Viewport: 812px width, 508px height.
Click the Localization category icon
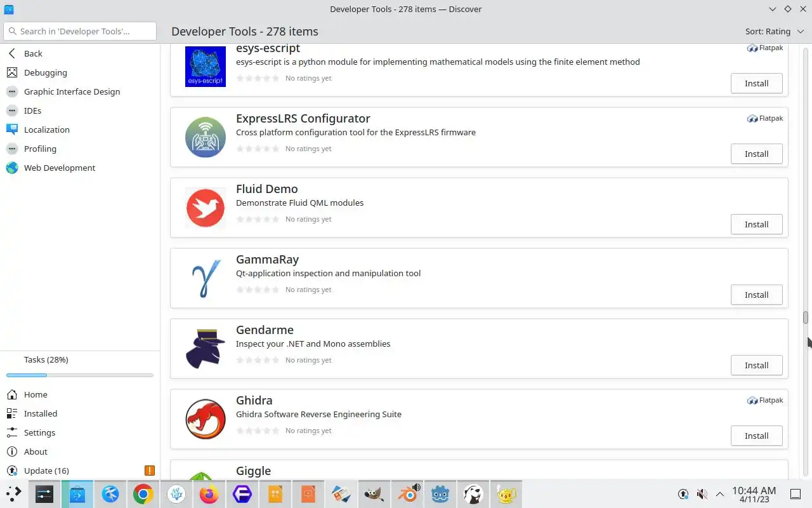pyautogui.click(x=12, y=130)
